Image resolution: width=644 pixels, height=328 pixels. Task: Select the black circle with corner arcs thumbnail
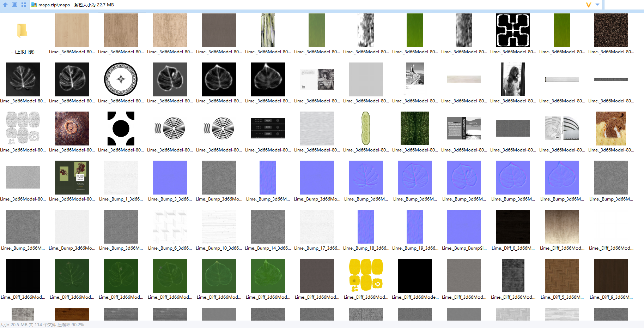pos(121,129)
